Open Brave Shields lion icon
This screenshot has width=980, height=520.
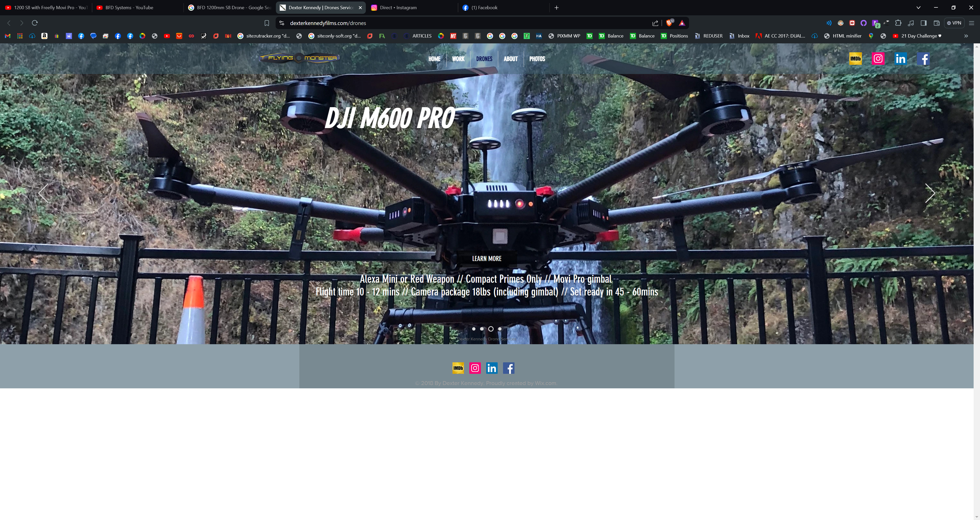669,23
